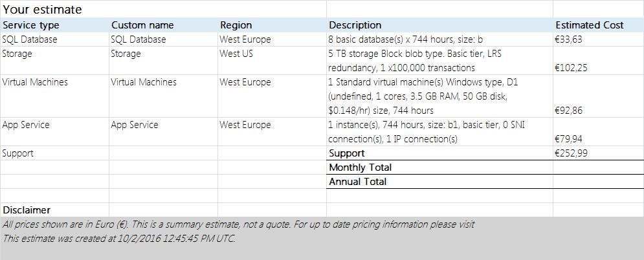Click the Monthly Total label cell
The image size is (644, 260).
[439, 168]
